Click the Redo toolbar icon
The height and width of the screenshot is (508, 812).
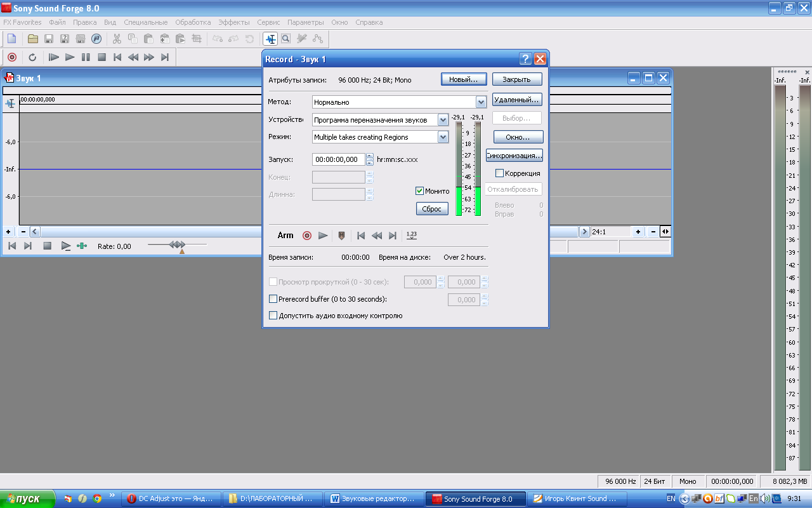tap(233, 39)
